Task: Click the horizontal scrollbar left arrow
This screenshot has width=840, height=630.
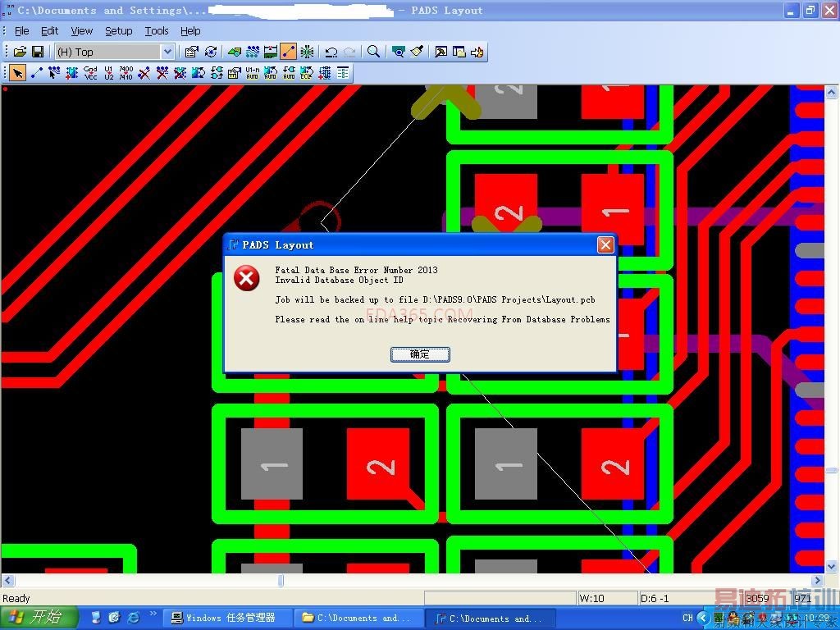Action: 7,580
